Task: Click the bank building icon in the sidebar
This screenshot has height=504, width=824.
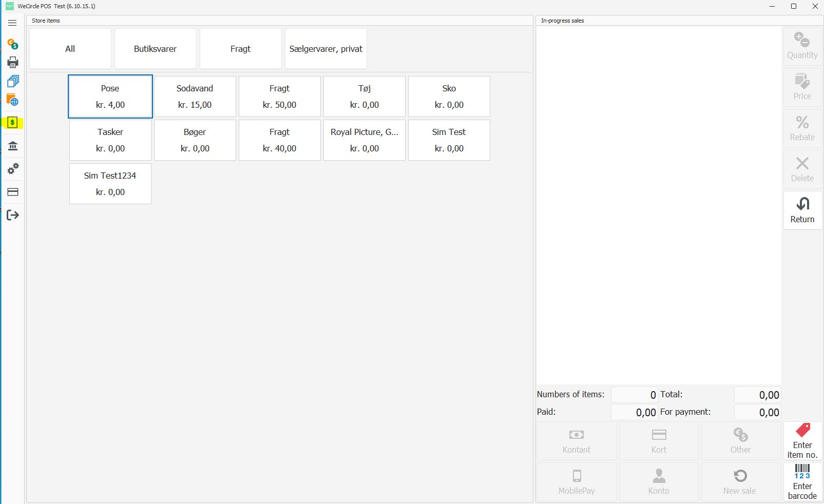Action: pyautogui.click(x=13, y=146)
